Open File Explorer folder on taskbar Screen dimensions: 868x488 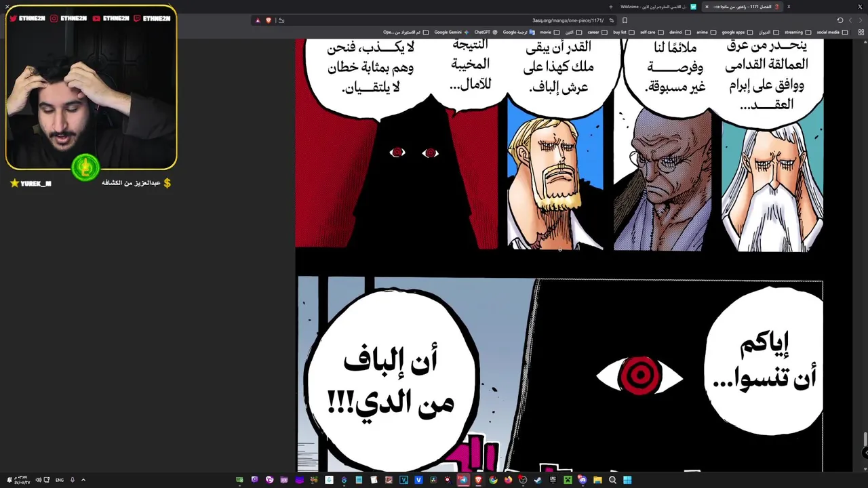click(597, 480)
